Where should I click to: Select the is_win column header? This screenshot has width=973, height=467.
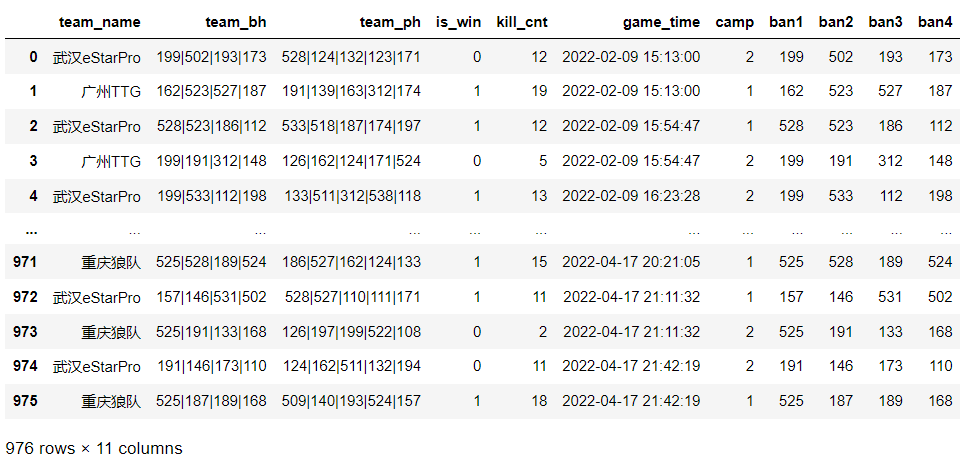click(x=458, y=21)
